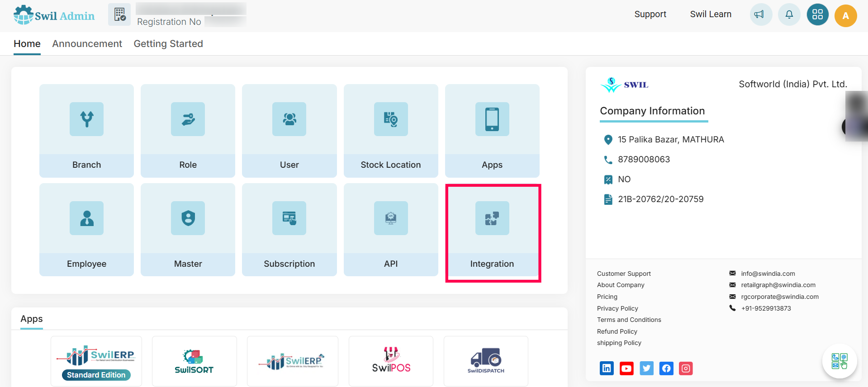This screenshot has width=868, height=387.
Task: Click Support in the top bar
Action: (x=650, y=14)
